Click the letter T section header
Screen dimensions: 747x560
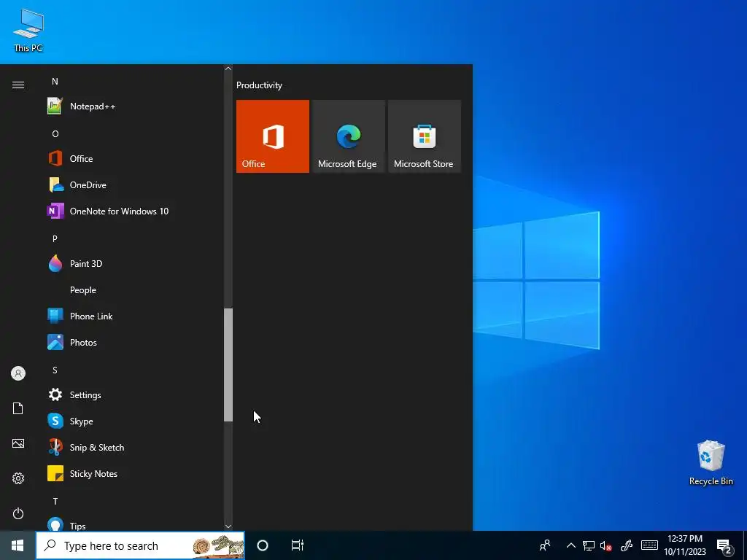(55, 501)
